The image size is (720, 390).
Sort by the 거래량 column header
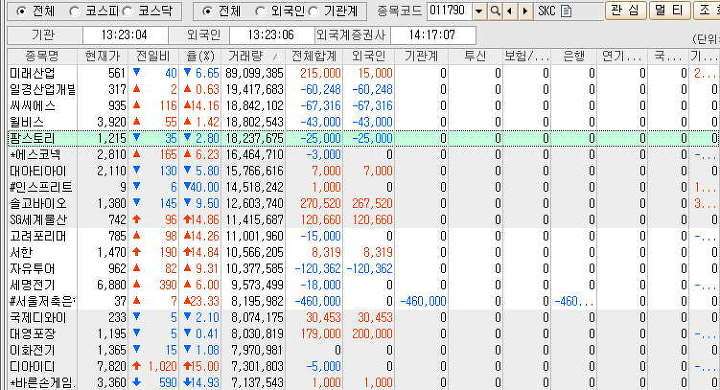tap(253, 57)
